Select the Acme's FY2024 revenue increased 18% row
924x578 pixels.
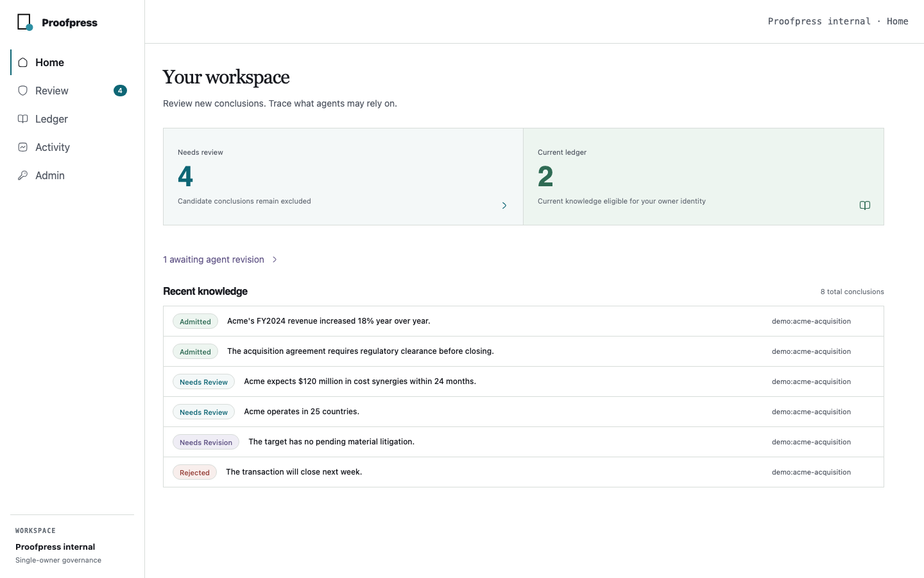524,321
